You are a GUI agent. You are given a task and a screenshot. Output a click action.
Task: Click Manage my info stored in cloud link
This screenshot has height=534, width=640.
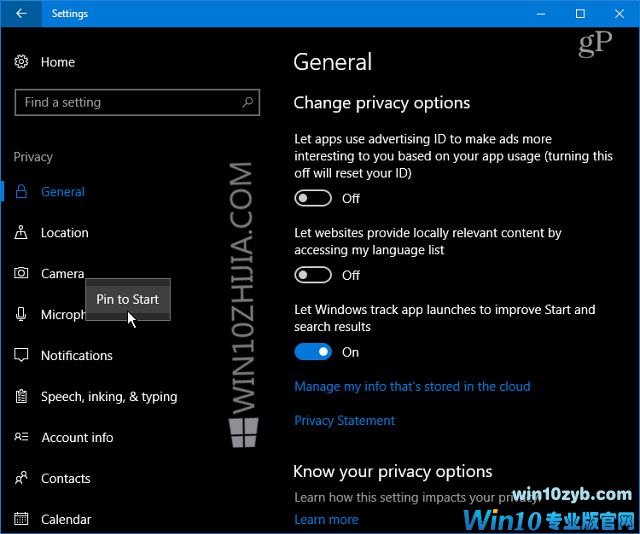coord(412,386)
